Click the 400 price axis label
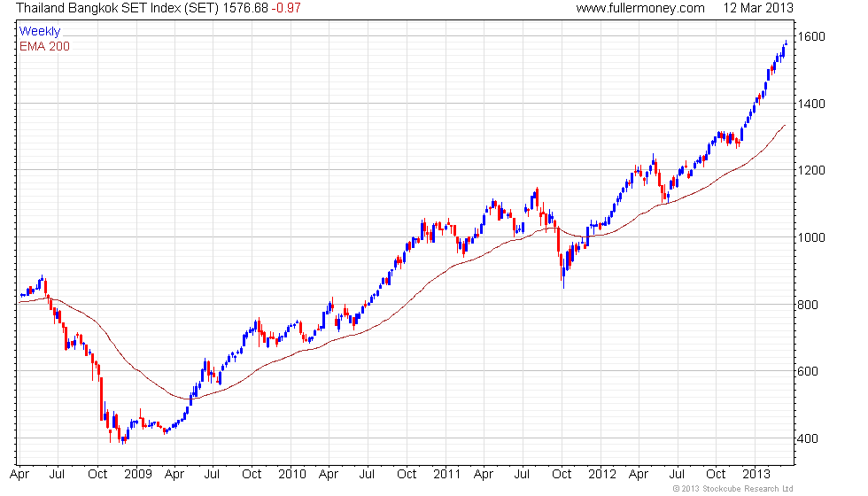Viewport: 868px width, 496px height. (x=808, y=438)
